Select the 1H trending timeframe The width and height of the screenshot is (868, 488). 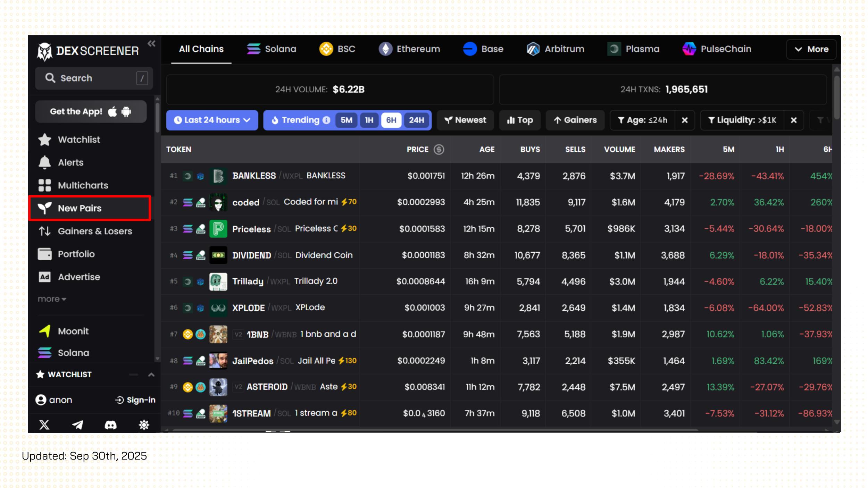coord(369,120)
